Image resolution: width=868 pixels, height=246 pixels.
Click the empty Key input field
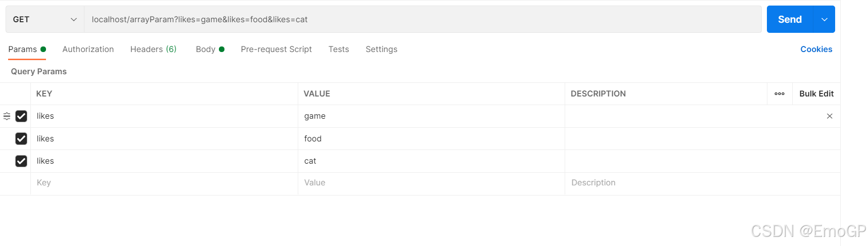click(x=164, y=183)
